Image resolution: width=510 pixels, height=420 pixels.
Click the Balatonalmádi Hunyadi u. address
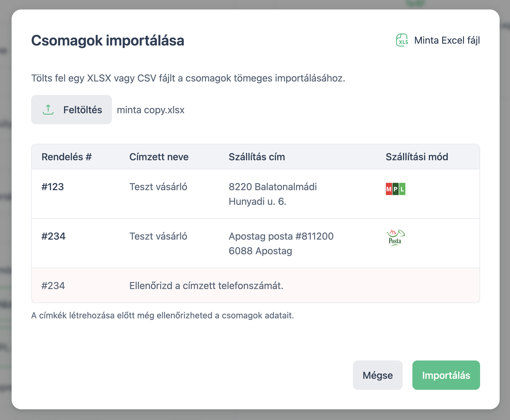[x=272, y=194]
